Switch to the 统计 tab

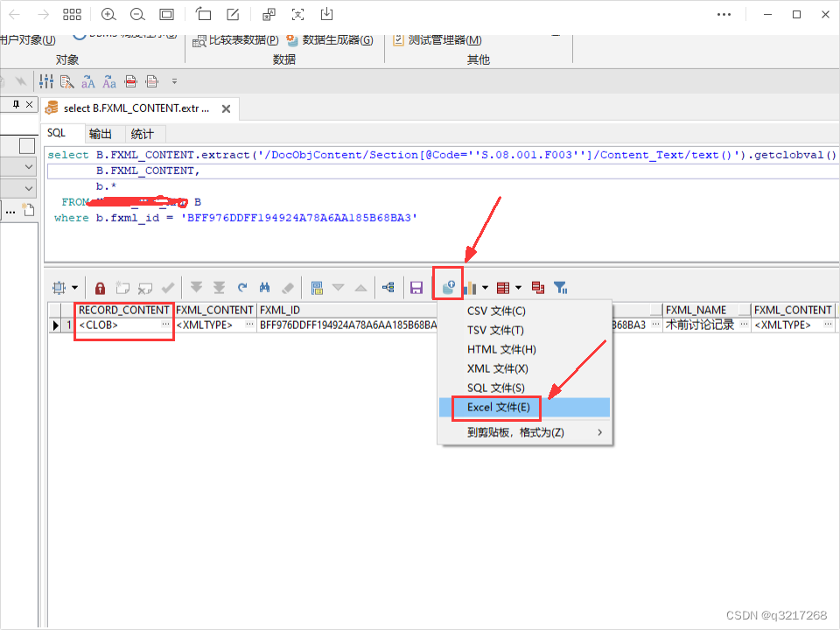143,133
